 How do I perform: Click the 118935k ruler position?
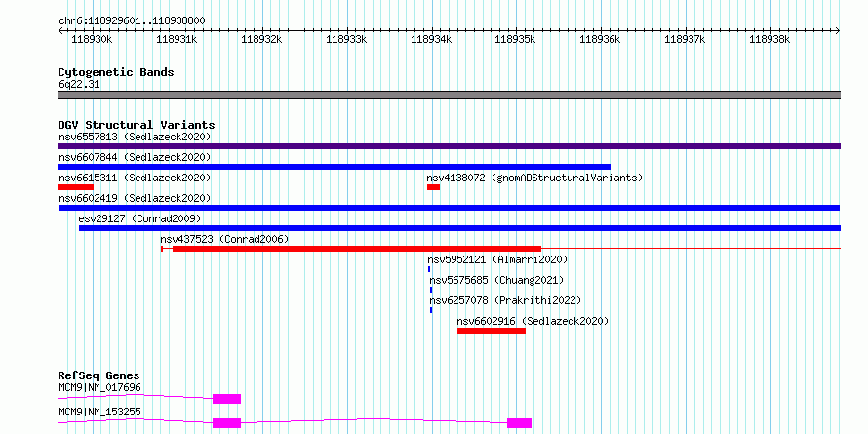(515, 39)
